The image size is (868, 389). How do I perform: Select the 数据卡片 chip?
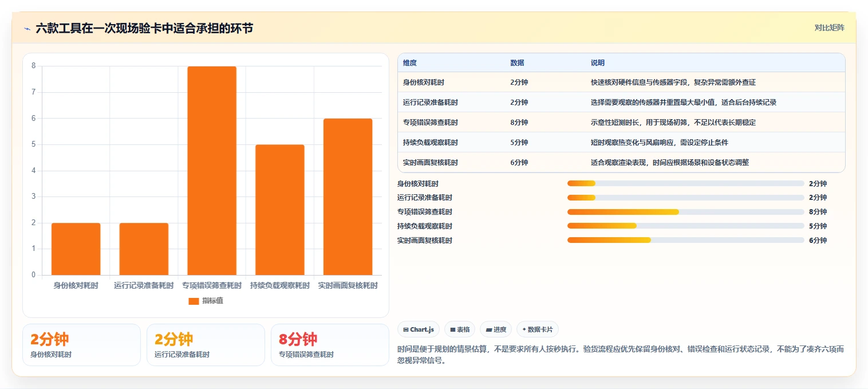pos(538,329)
